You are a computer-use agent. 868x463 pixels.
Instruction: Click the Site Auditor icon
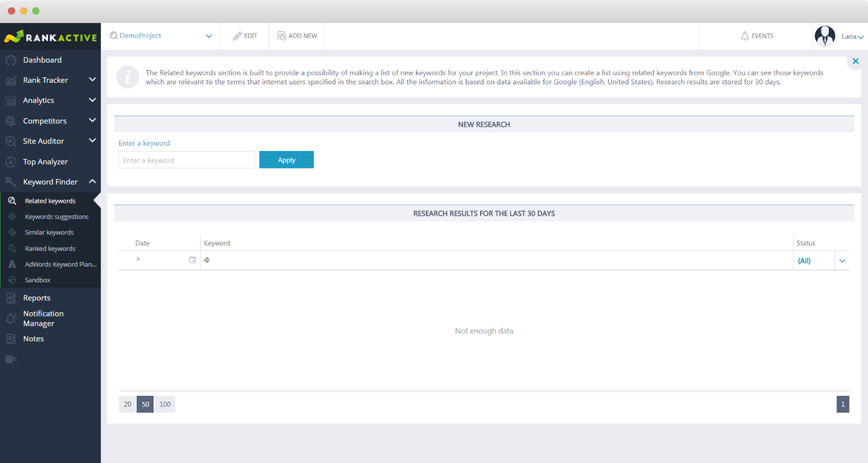10,141
